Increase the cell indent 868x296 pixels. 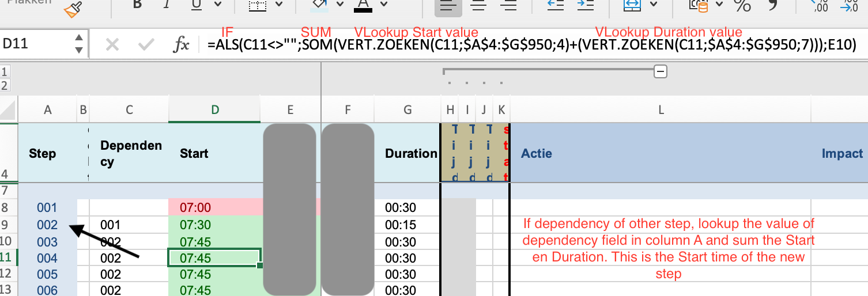586,5
